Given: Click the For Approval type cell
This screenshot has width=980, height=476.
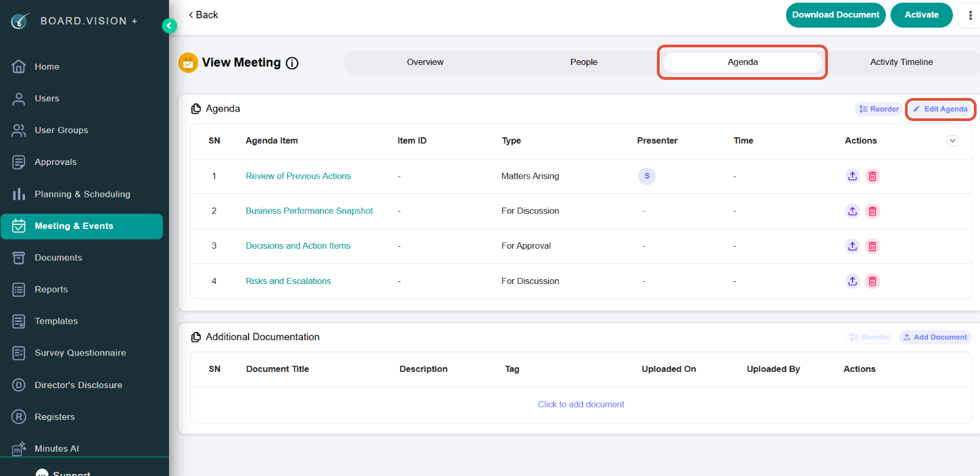Looking at the screenshot, I should 526,246.
